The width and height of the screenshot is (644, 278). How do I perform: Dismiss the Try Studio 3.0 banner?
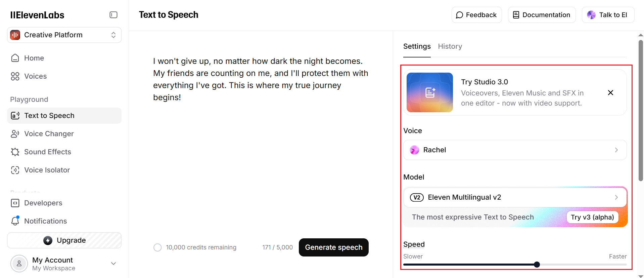point(610,93)
